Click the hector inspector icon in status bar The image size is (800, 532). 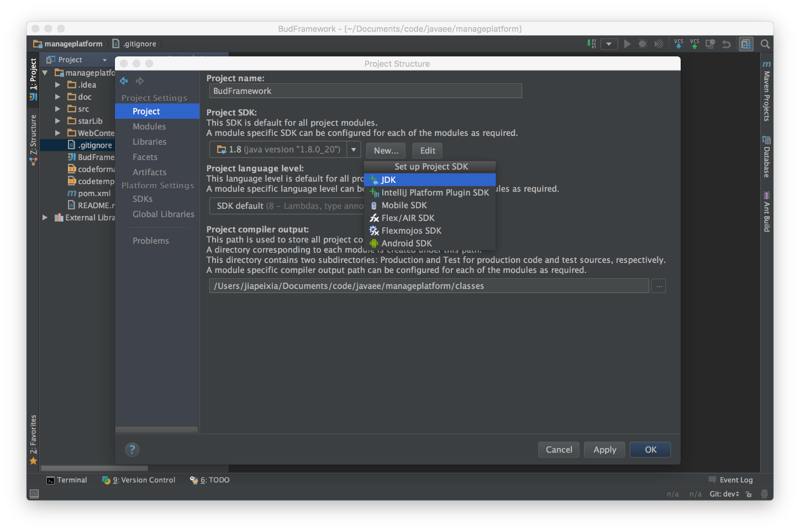[x=764, y=494]
